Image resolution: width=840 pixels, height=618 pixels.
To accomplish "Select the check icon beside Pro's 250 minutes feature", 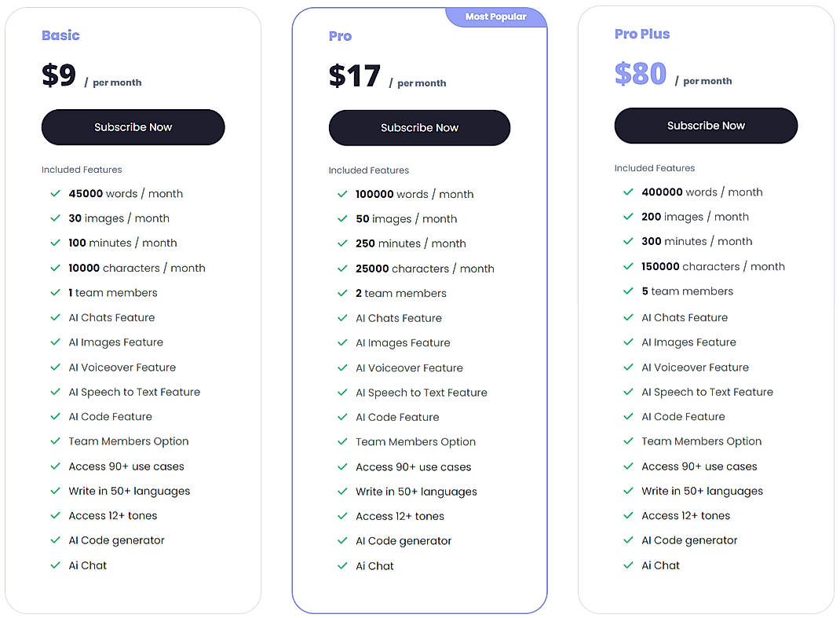I will click(342, 243).
